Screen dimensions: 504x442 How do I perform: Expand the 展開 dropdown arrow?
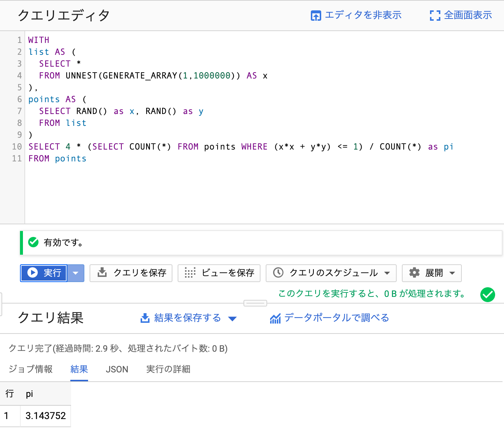click(x=452, y=273)
